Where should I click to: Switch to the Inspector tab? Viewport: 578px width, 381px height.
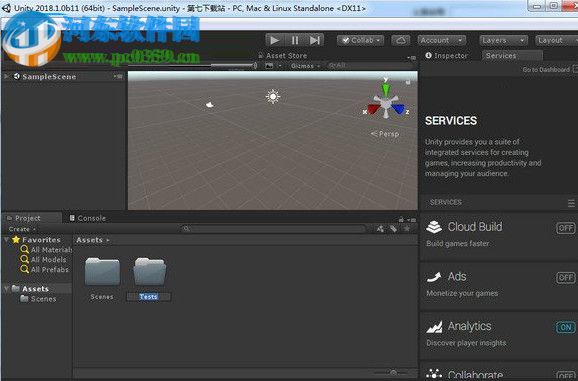point(447,56)
